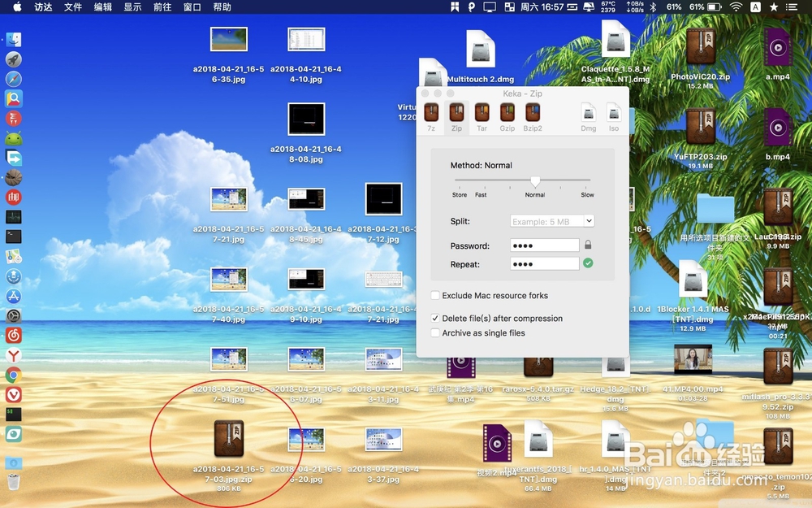Open the 访达 menu

(x=43, y=7)
